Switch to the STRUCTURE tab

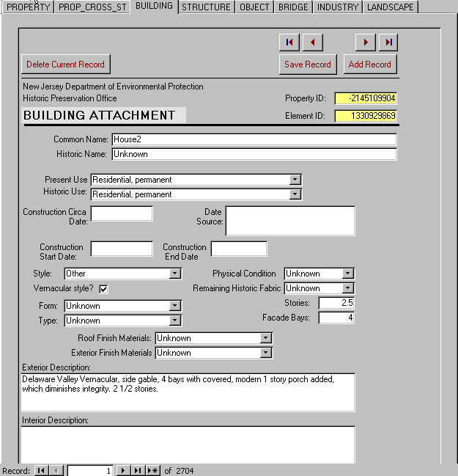tap(206, 7)
